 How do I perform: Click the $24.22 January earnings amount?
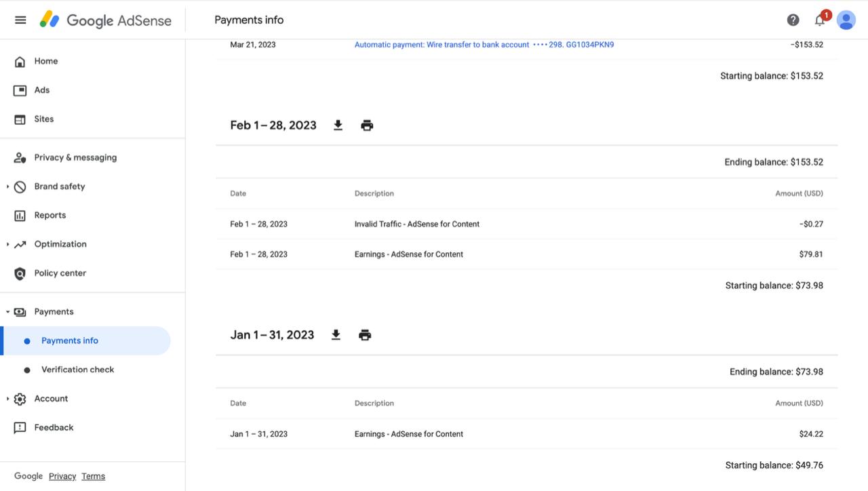point(811,434)
